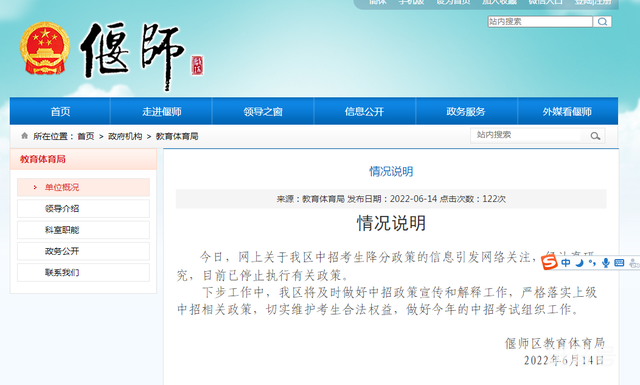Click the red arrow beside 单位概况
The image size is (640, 385).
click(35, 187)
